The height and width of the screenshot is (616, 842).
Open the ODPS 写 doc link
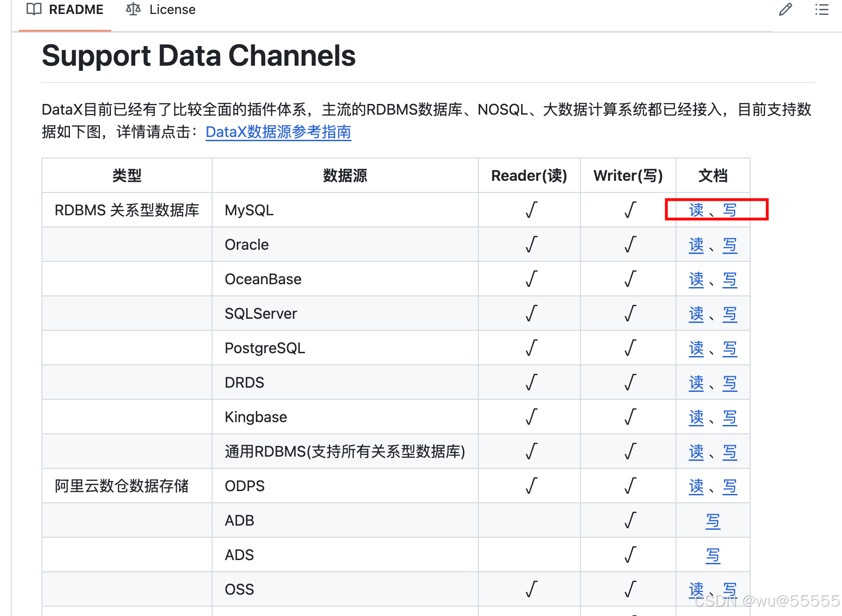point(730,486)
